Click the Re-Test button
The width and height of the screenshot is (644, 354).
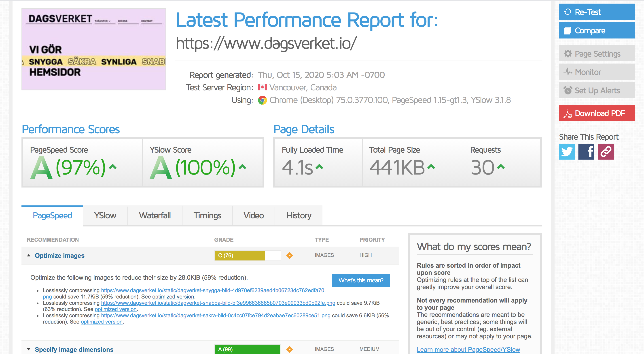click(x=597, y=12)
